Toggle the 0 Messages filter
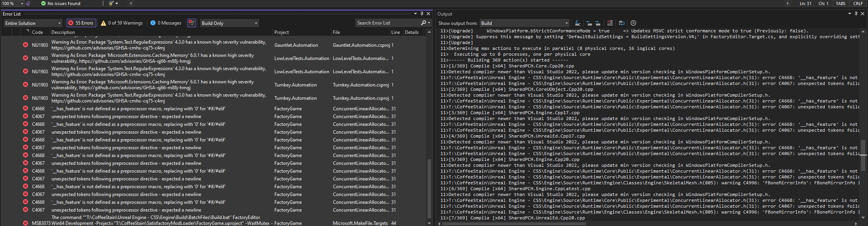Image resolution: width=868 pixels, height=226 pixels. pyautogui.click(x=166, y=23)
